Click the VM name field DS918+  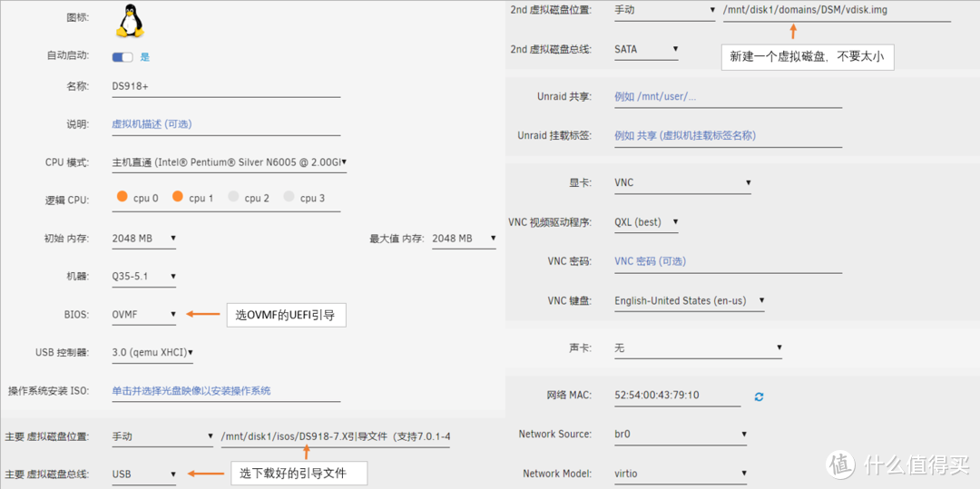226,87
